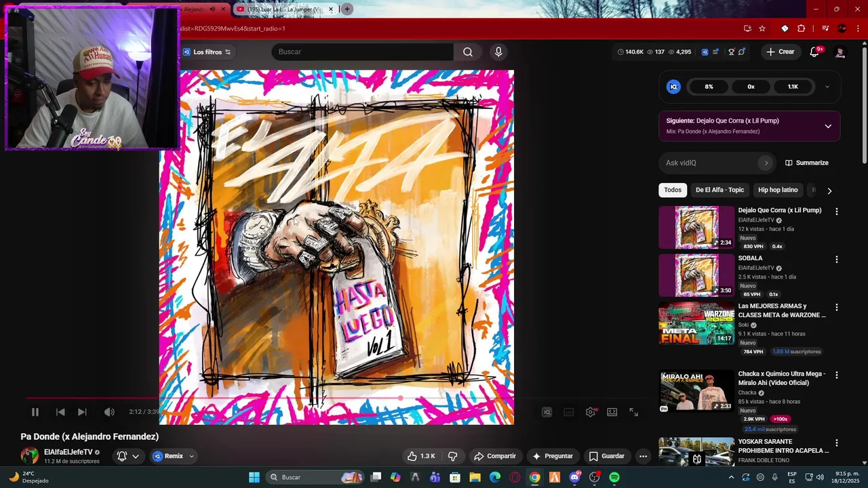Screen dimensions: 868x488
Task: Show more chips with right arrow
Action: (x=829, y=190)
